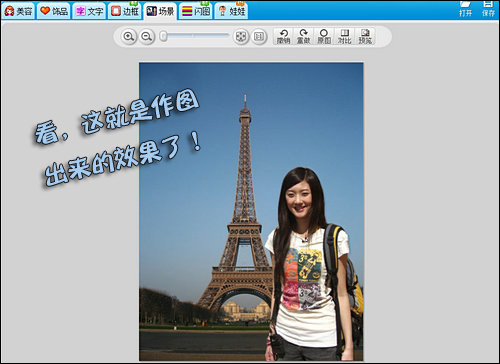
Task: Click the 重做 redo button
Action: tap(303, 36)
